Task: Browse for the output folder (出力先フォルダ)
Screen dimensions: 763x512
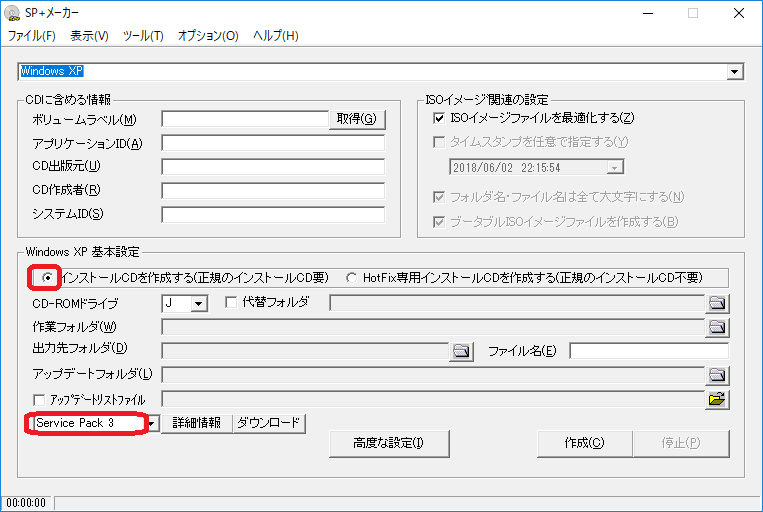Action: (x=461, y=350)
